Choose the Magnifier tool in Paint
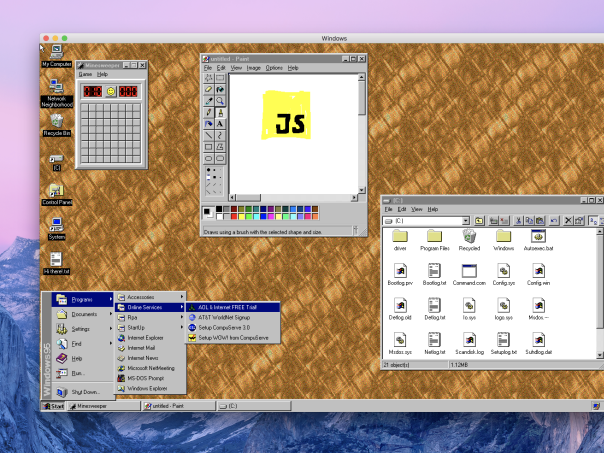The height and width of the screenshot is (453, 604). pos(219,101)
